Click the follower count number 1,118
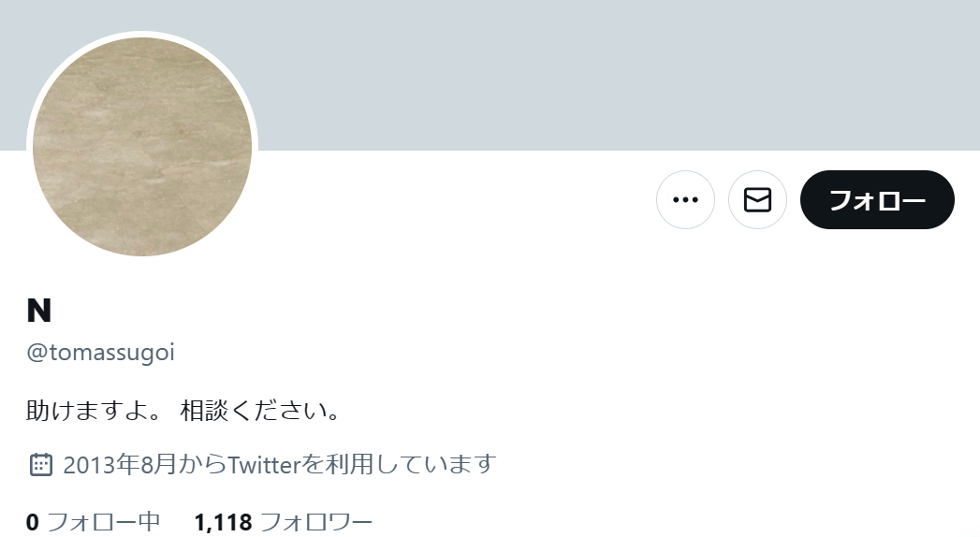 pos(223,522)
